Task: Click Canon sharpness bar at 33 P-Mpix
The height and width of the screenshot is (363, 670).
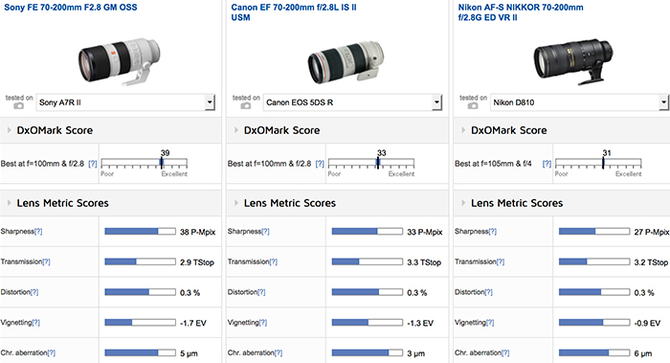Action: (x=367, y=231)
